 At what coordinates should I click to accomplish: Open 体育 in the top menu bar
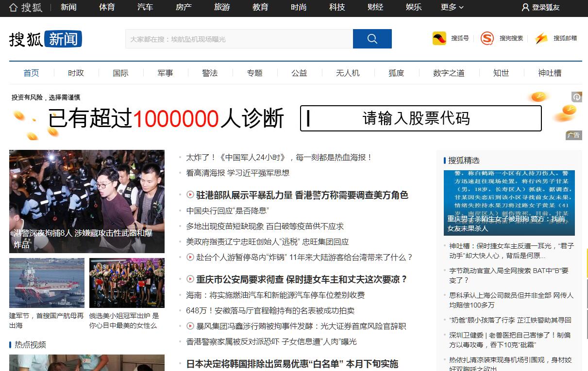107,7
